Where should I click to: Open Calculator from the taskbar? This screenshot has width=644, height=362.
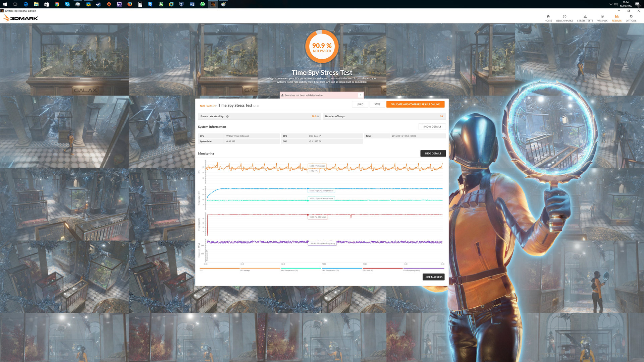(x=140, y=4)
